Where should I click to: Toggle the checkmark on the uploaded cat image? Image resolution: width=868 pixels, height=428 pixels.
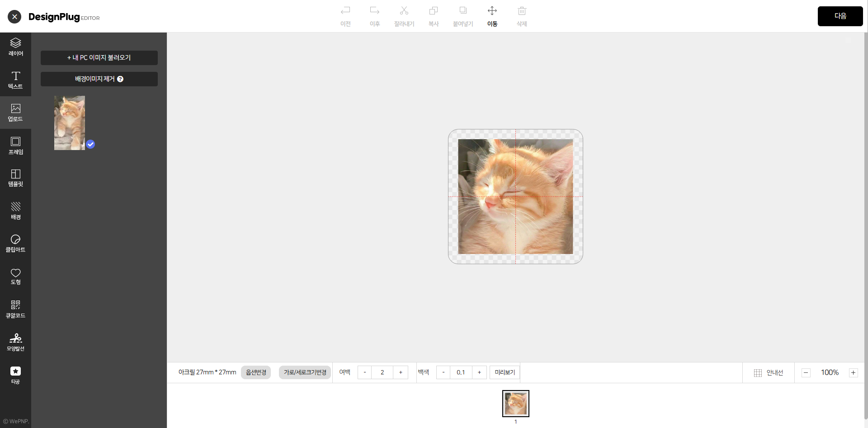(x=90, y=144)
